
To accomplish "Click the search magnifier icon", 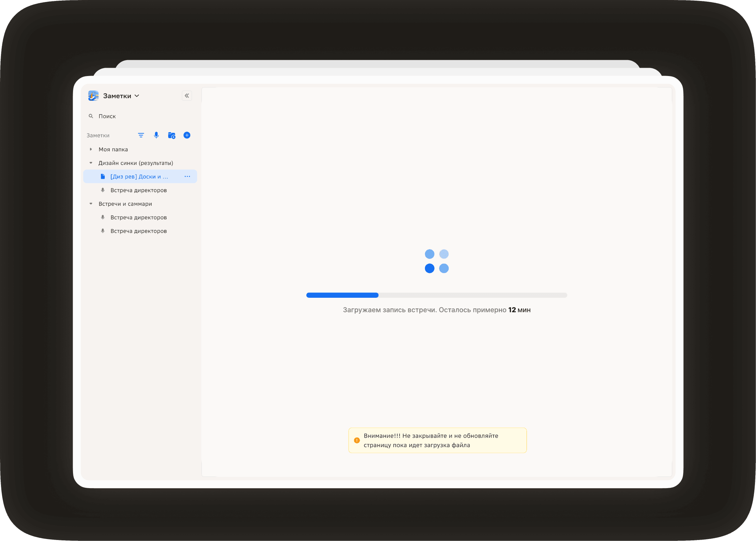I will click(x=91, y=116).
